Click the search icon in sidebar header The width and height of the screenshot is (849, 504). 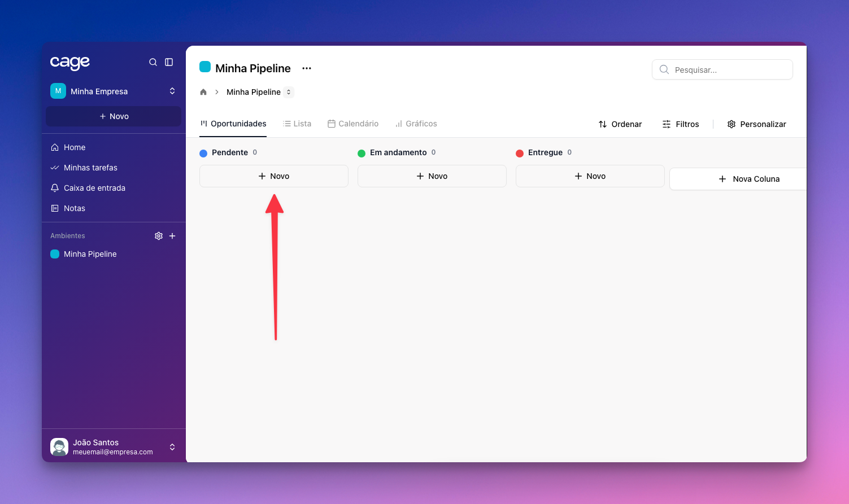[x=153, y=62]
